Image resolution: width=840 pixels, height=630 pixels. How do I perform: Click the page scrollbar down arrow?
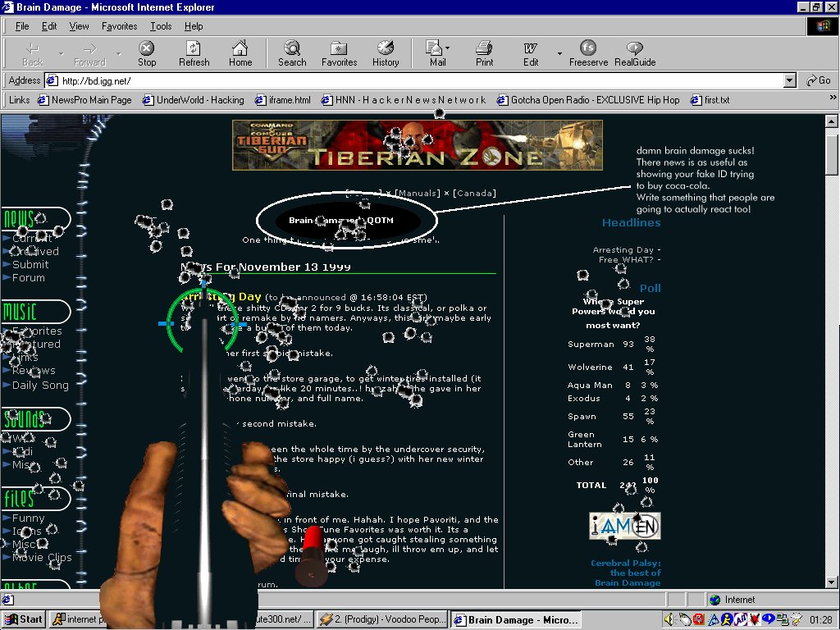tap(832, 582)
